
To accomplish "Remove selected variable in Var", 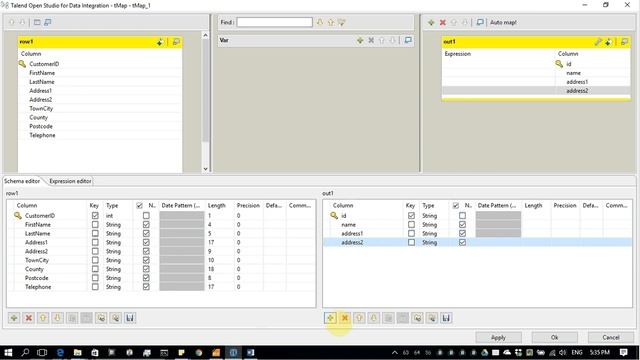I will click(x=371, y=40).
